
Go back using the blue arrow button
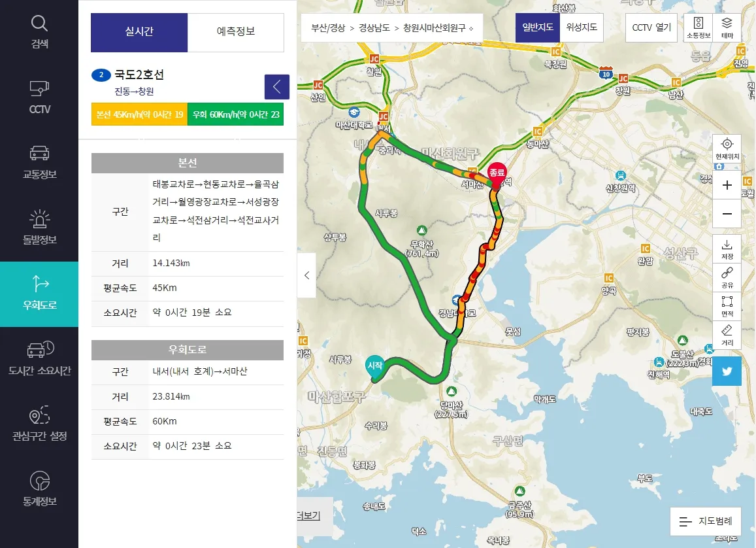(276, 86)
